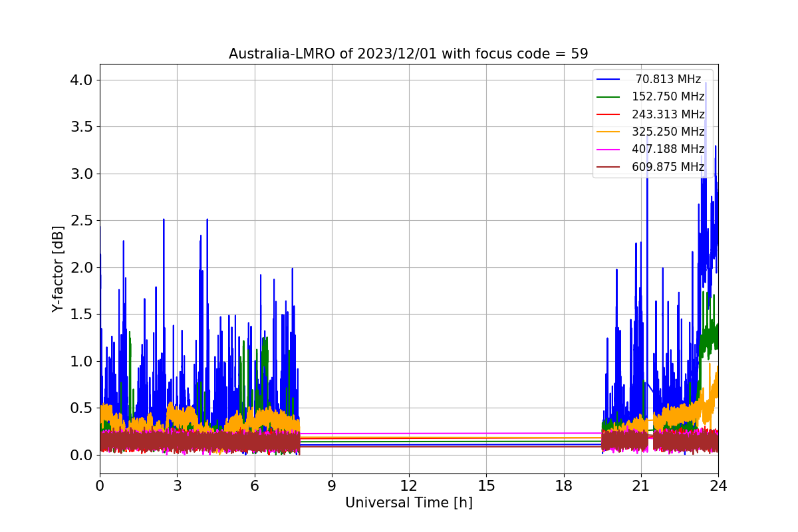This screenshot has width=798, height=532.
Task: Click the Y-factor [dB] axis label
Action: pyautogui.click(x=59, y=269)
